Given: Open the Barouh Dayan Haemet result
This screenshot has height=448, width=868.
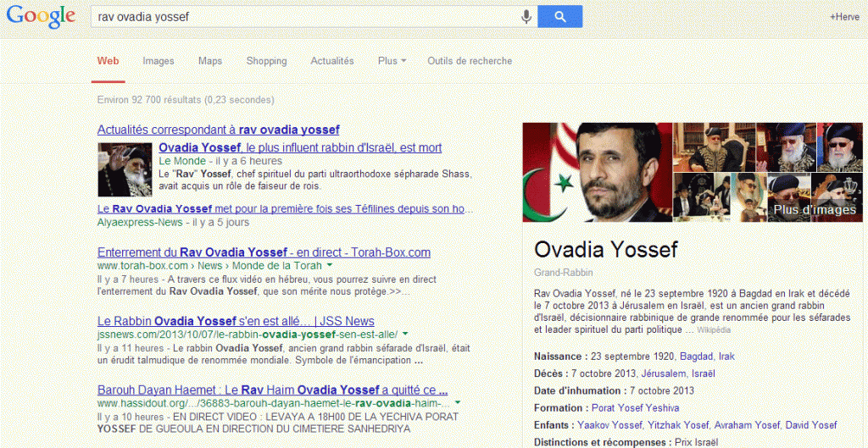Looking at the screenshot, I should [x=272, y=389].
